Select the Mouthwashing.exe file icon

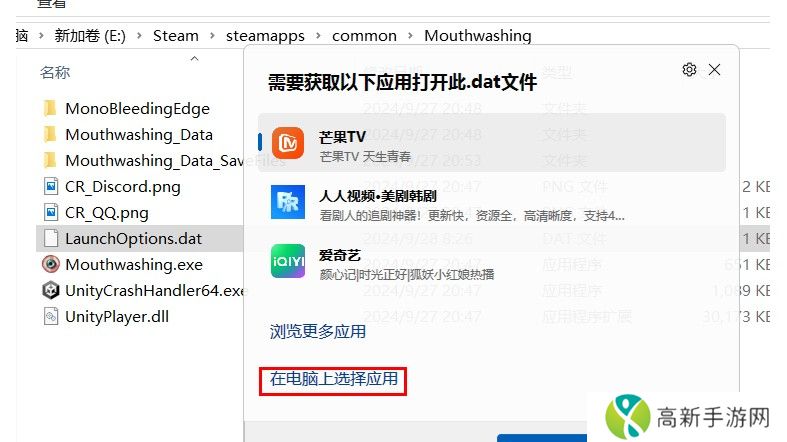(x=51, y=264)
